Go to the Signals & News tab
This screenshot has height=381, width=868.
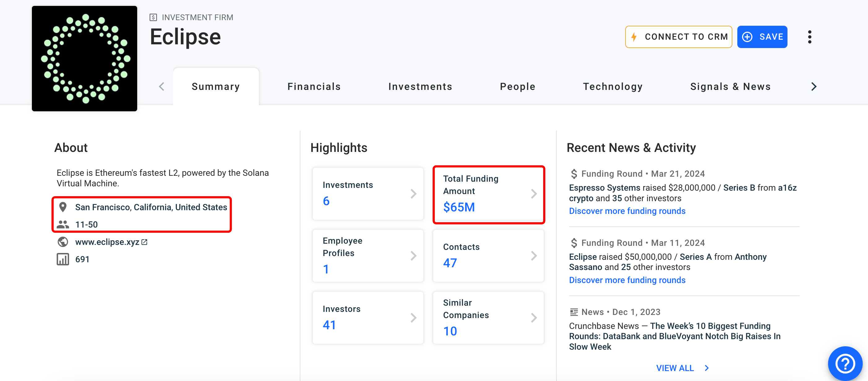click(731, 86)
